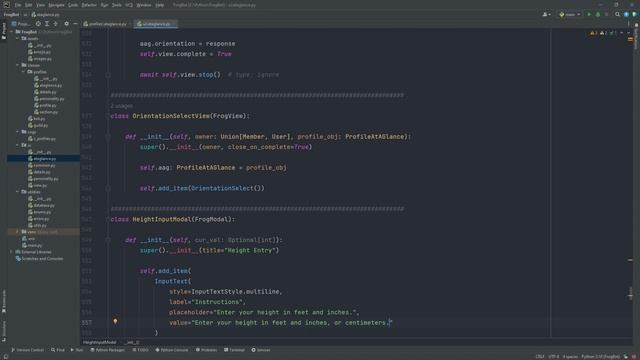Viewport: 640px width, 360px height.
Task: Collapse the ui folder
Action: [x=18, y=145]
